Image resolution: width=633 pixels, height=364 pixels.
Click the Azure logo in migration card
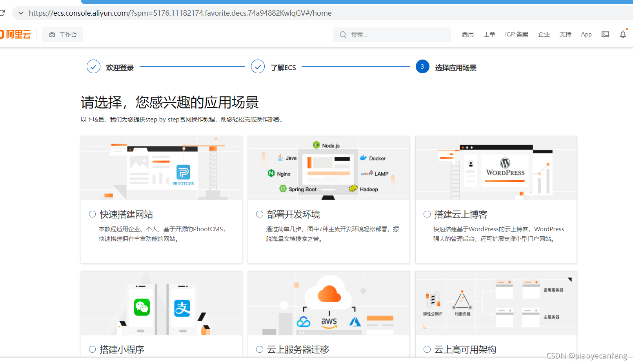pos(355,322)
